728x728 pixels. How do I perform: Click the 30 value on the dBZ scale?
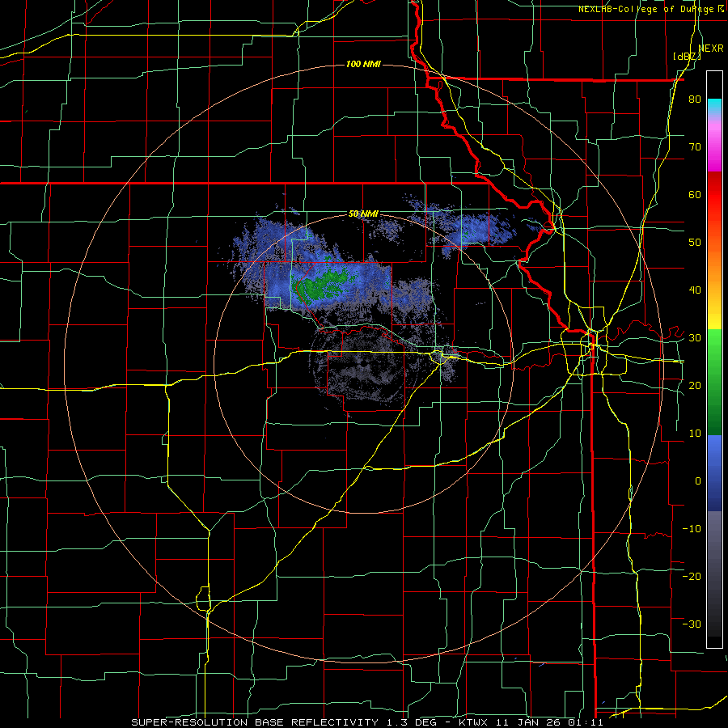tap(695, 338)
